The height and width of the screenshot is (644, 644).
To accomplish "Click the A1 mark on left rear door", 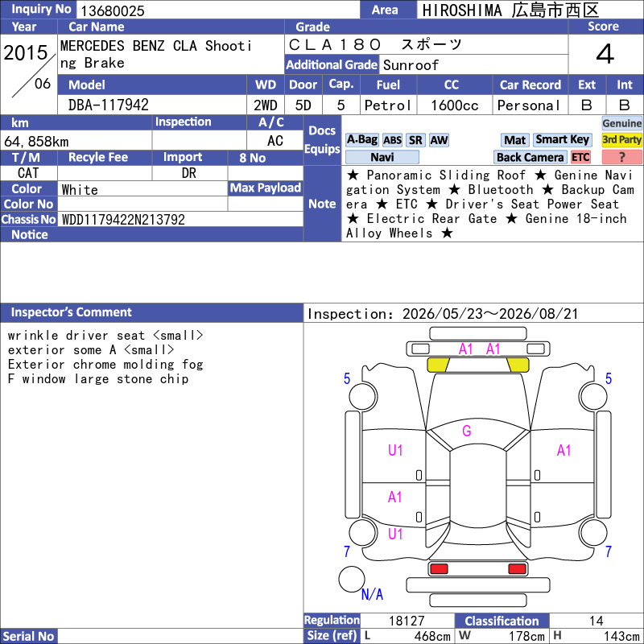I will pyautogui.click(x=394, y=497).
